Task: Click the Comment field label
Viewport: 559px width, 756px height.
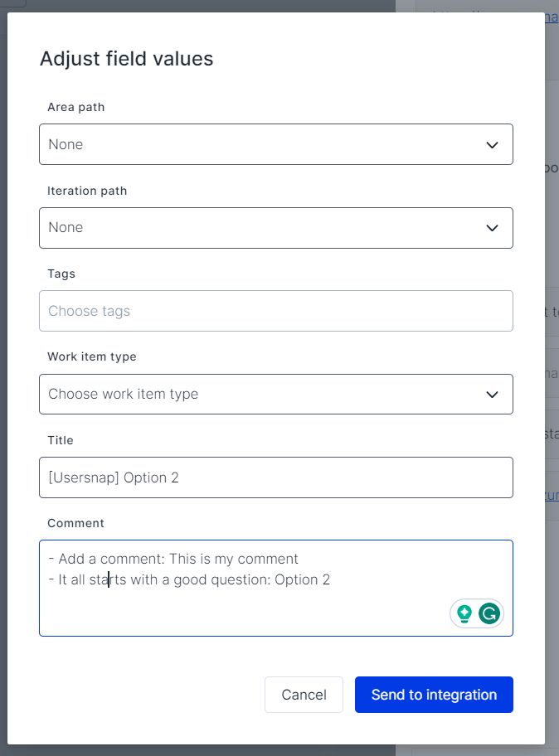Action: 76,523
